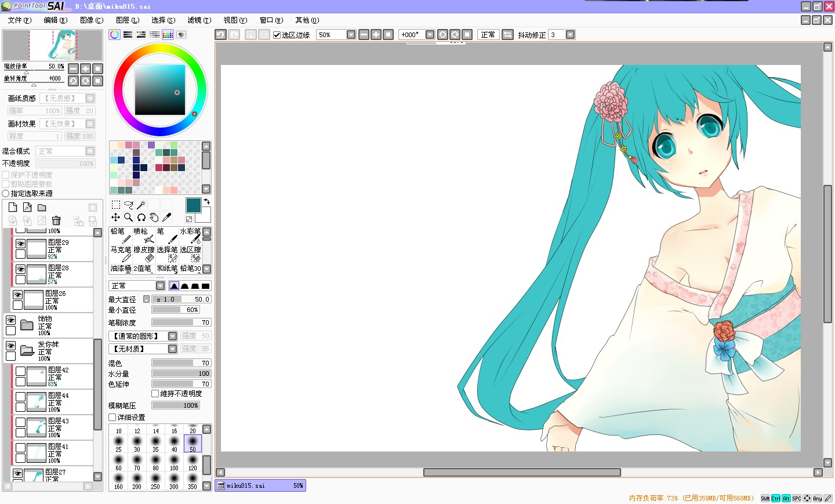
Task: Open the +000° rotation angle dropdown
Action: pyautogui.click(x=430, y=35)
